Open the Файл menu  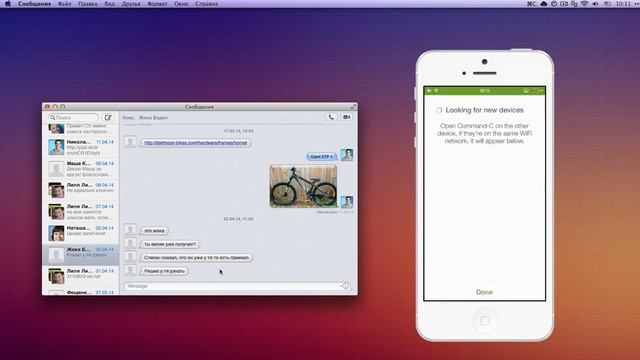(64, 4)
